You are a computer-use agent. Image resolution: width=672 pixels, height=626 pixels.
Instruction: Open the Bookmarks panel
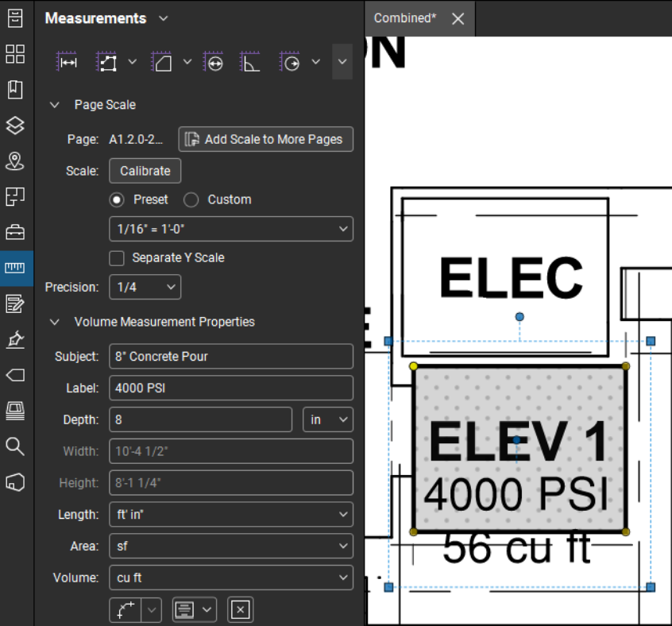point(15,89)
